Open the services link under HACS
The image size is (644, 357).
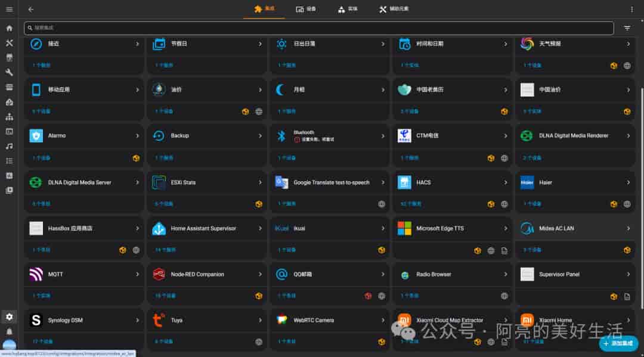coord(411,204)
